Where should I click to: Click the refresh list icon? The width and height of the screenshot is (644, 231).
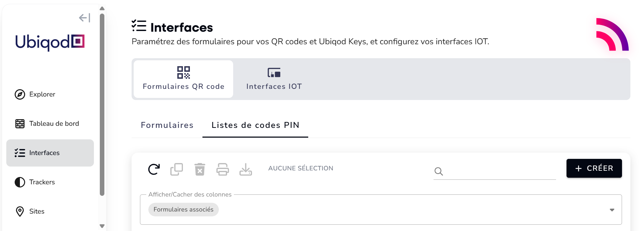click(154, 169)
